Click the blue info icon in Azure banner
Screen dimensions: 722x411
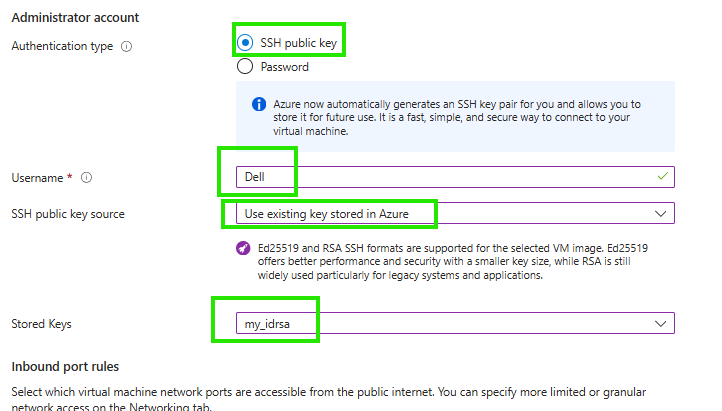[x=258, y=104]
